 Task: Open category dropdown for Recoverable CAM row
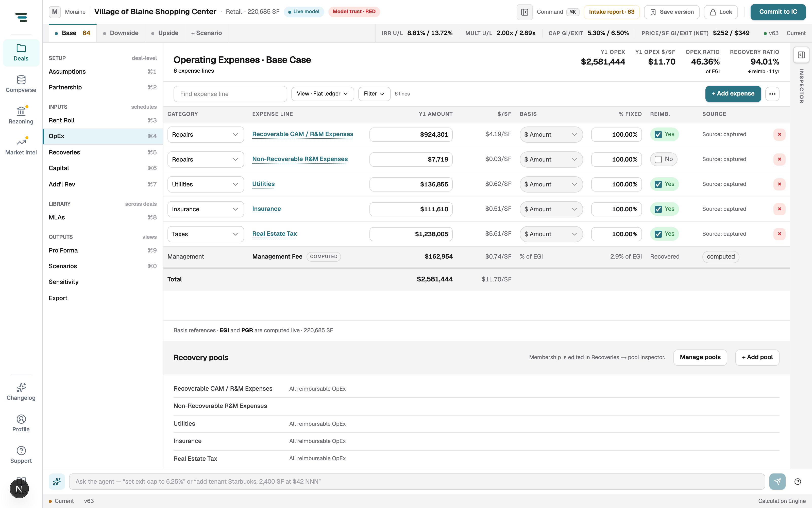(205, 134)
